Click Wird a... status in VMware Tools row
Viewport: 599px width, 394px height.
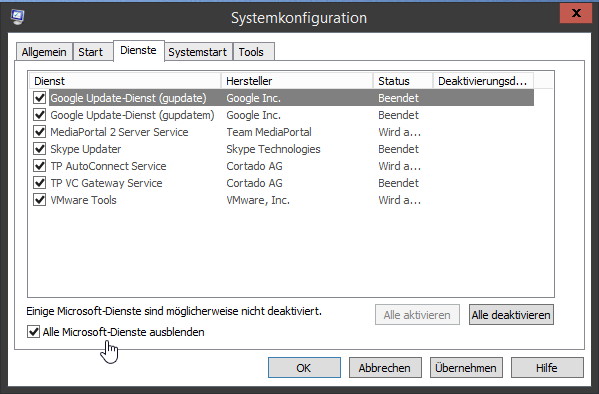point(400,200)
